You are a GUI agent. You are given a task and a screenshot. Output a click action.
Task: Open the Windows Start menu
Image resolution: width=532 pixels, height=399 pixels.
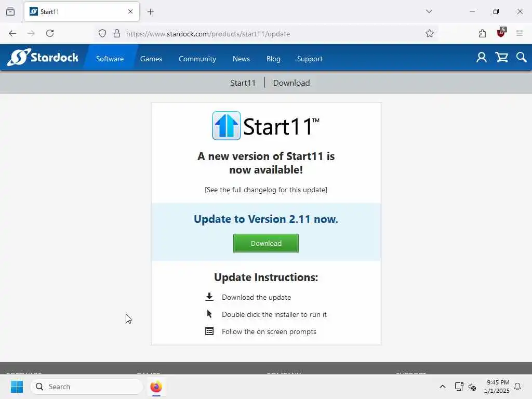point(17,387)
